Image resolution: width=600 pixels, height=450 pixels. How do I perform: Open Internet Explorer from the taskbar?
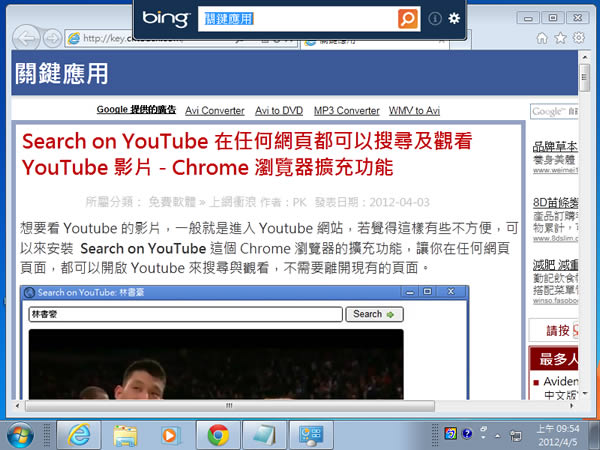click(x=79, y=435)
